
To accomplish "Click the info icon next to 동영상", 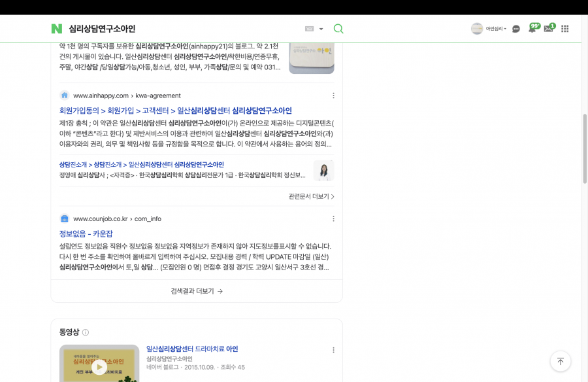I will [x=86, y=332].
